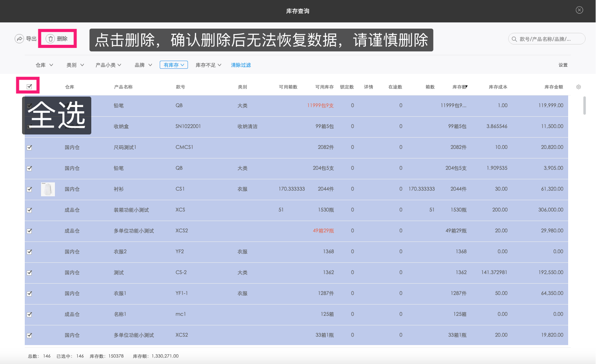The image size is (596, 364).
Task: Close the 库存查询 window
Action: click(579, 10)
